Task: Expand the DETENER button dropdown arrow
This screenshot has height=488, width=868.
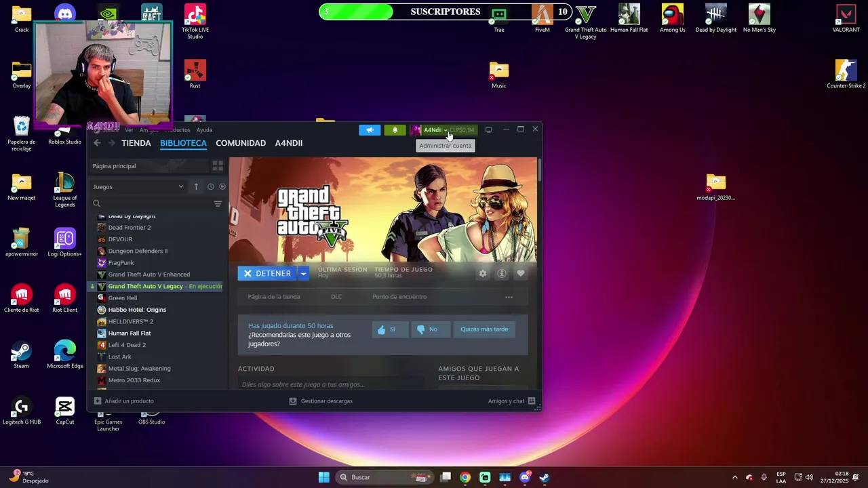Action: click(x=303, y=273)
